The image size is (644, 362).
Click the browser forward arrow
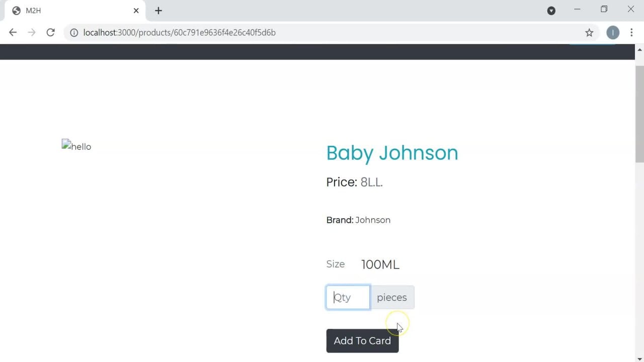coord(32,33)
